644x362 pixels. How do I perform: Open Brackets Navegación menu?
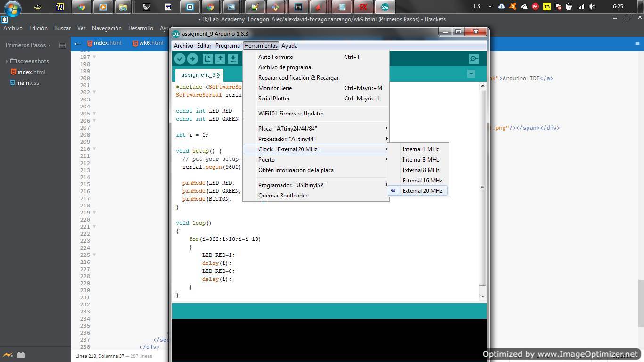click(107, 28)
